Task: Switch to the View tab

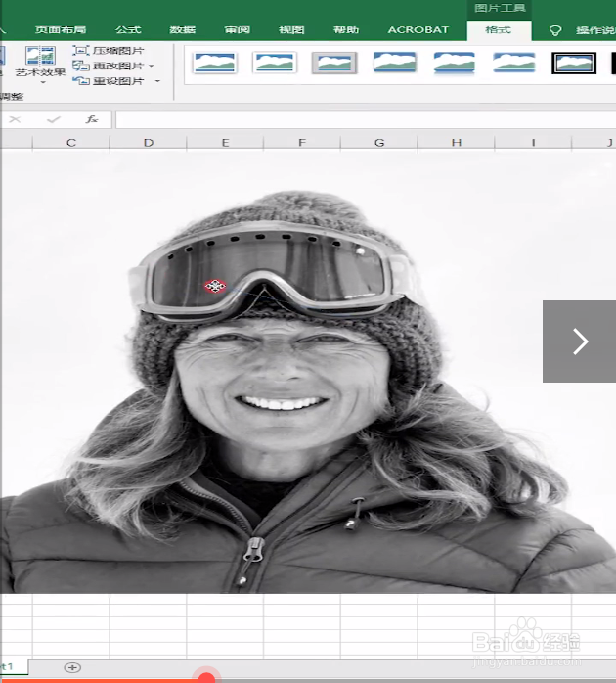Action: tap(291, 30)
